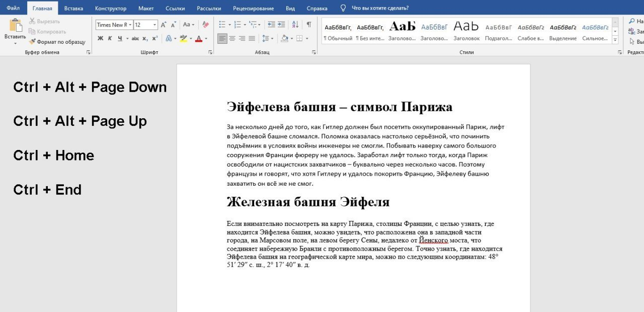Justify the text to full width
The height and width of the screenshot is (312, 644).
pyautogui.click(x=252, y=38)
